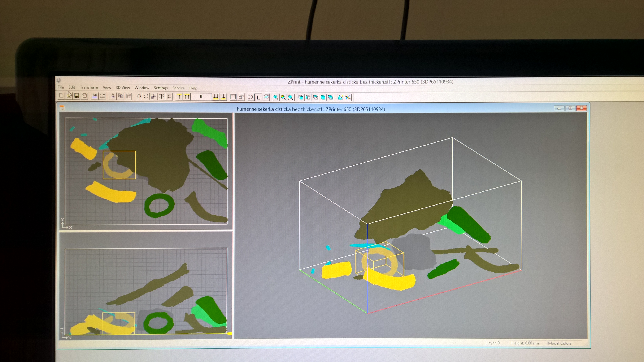Click the 3D Print toolbar icon
644x362 pixels.
click(x=95, y=96)
